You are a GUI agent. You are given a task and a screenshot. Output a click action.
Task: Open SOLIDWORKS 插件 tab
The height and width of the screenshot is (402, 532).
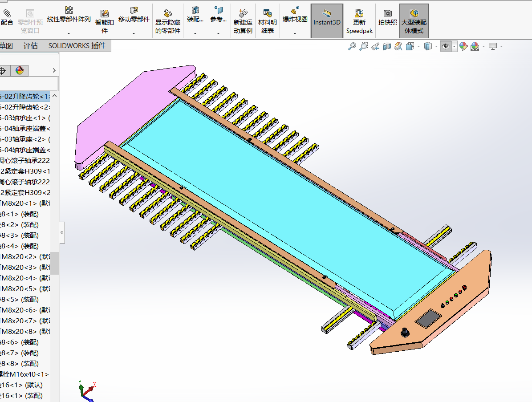[77, 46]
